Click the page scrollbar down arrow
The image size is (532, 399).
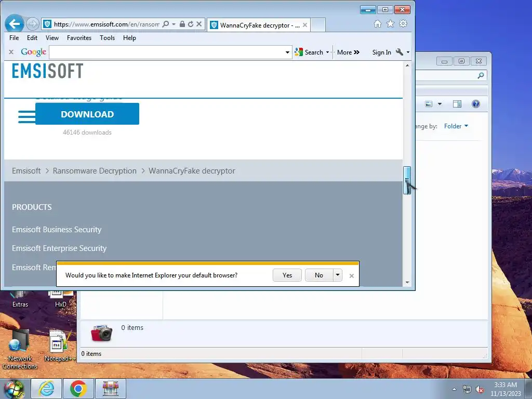tap(407, 282)
